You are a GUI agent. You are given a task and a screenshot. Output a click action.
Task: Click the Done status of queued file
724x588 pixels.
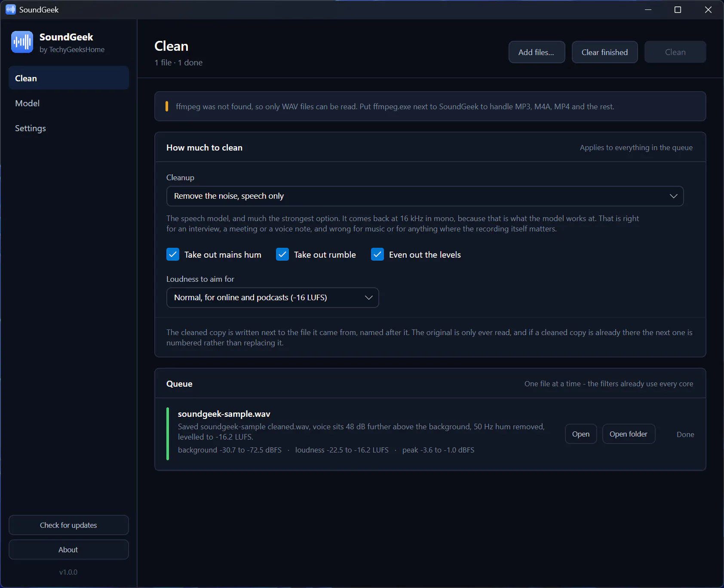(x=685, y=434)
